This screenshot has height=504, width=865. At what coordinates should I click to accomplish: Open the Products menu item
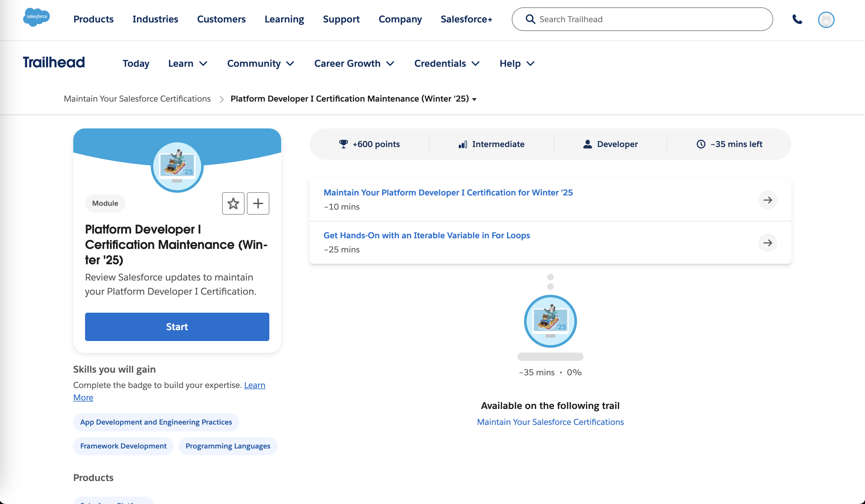[x=93, y=19]
